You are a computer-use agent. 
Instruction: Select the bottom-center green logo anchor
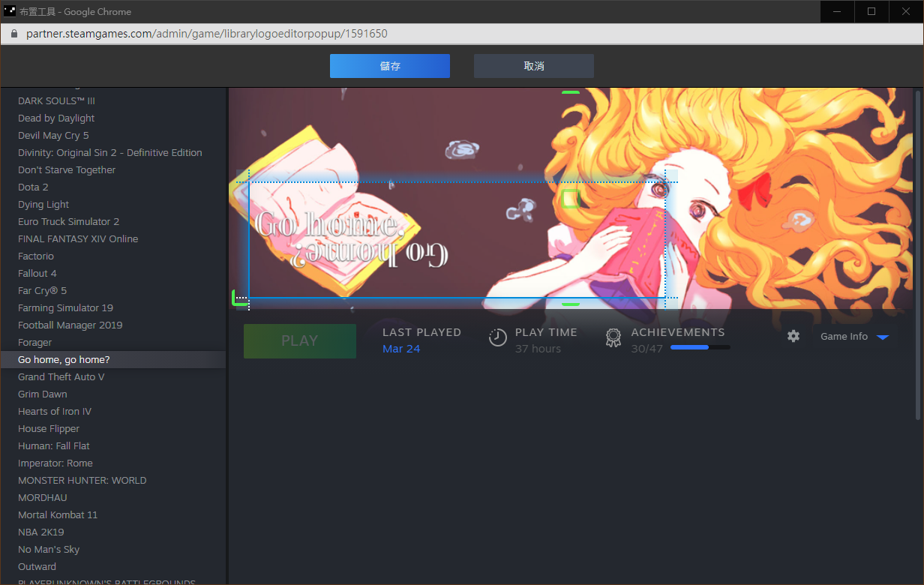(571, 304)
